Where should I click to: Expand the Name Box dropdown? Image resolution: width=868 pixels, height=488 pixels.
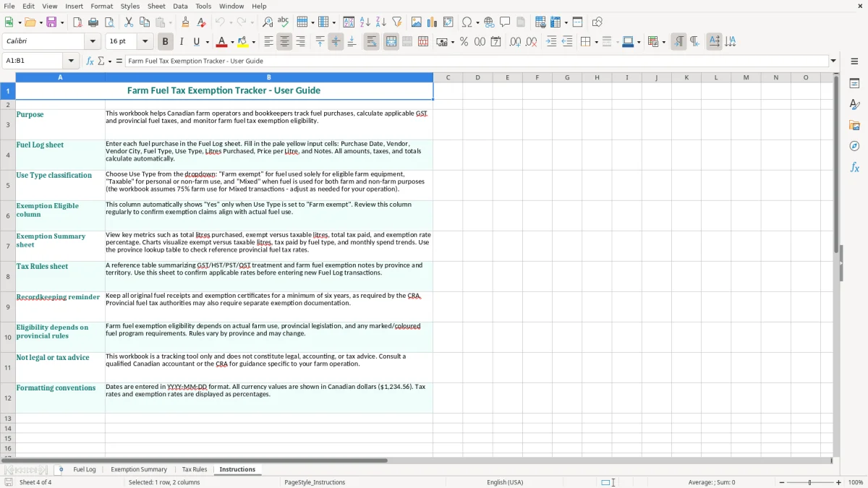pyautogui.click(x=71, y=61)
